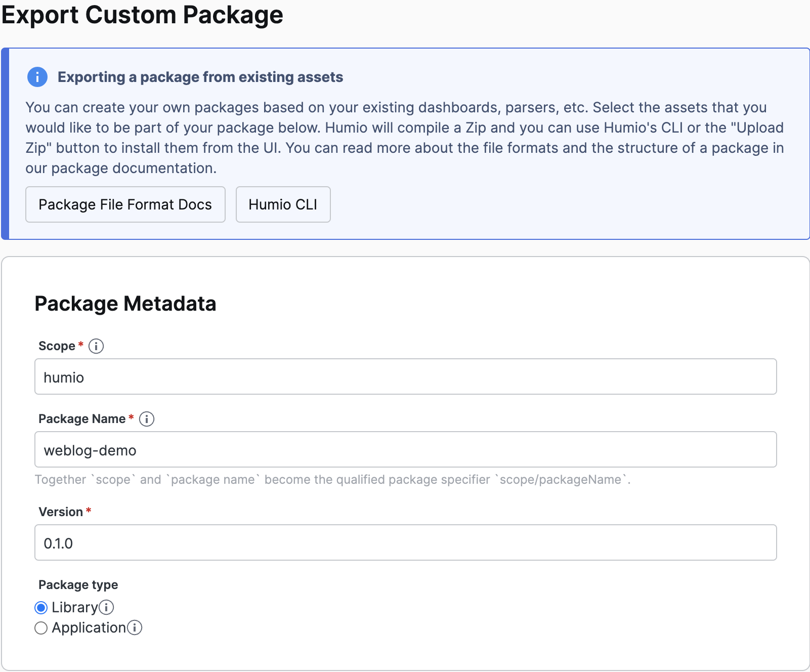Click the qualified package specifier hint text
Image resolution: width=810 pixels, height=672 pixels.
332,480
